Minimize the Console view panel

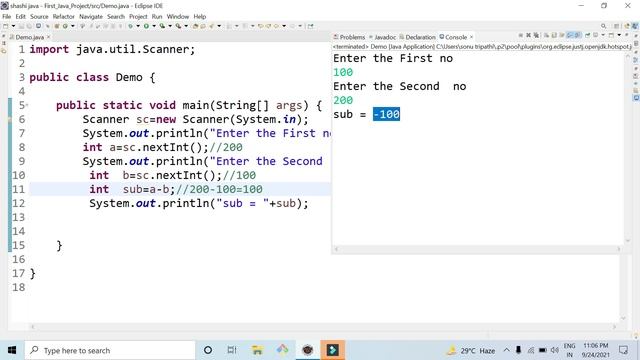(x=627, y=35)
